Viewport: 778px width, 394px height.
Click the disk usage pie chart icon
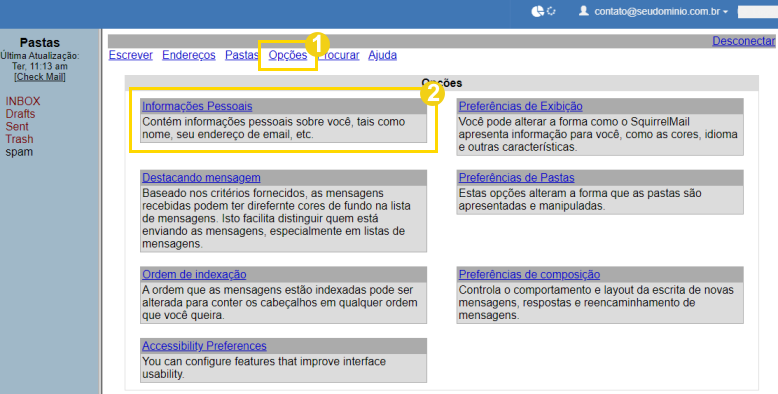pyautogui.click(x=537, y=11)
